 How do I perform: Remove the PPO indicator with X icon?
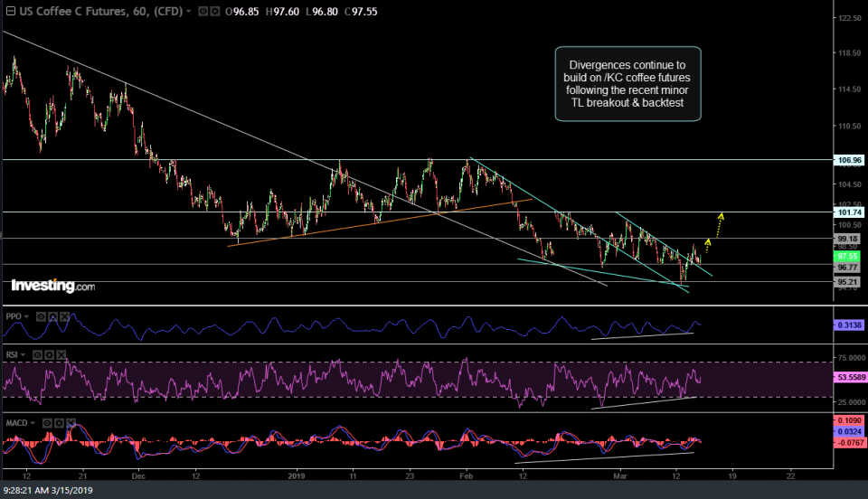62,316
